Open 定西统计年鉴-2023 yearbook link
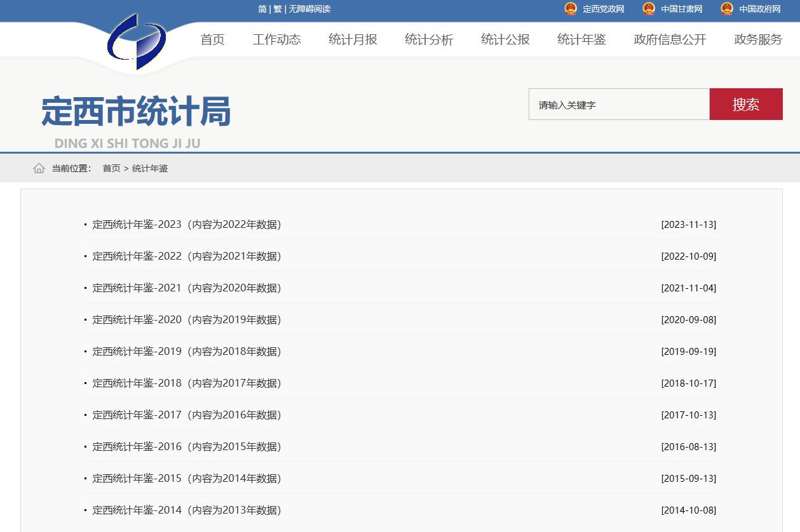Screen dimensions: 800x532 (186, 224)
